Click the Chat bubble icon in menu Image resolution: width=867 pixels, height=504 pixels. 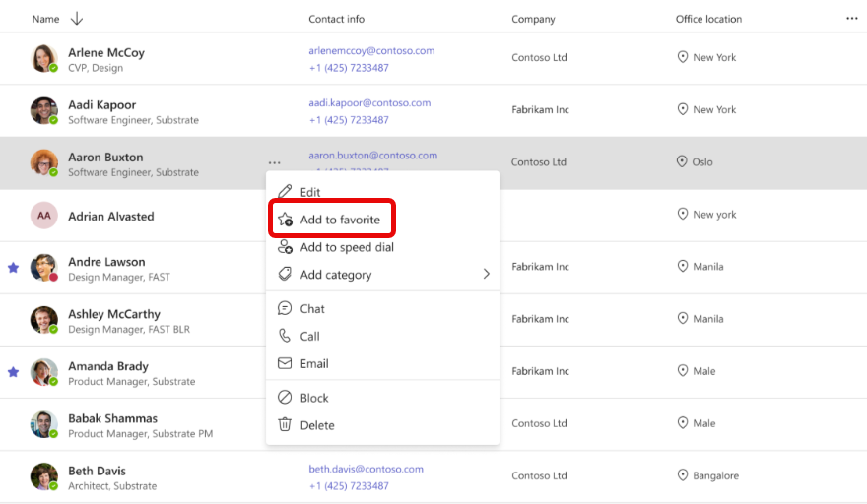click(x=285, y=308)
